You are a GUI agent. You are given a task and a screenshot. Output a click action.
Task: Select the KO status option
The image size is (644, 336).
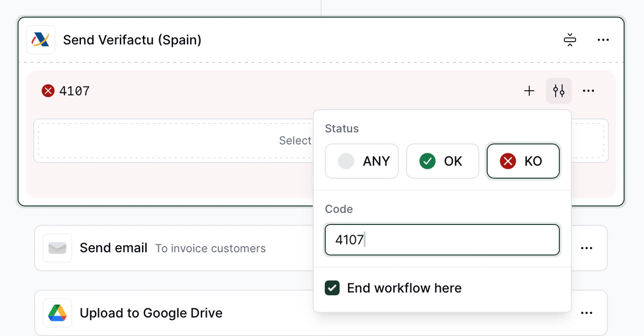click(x=523, y=161)
